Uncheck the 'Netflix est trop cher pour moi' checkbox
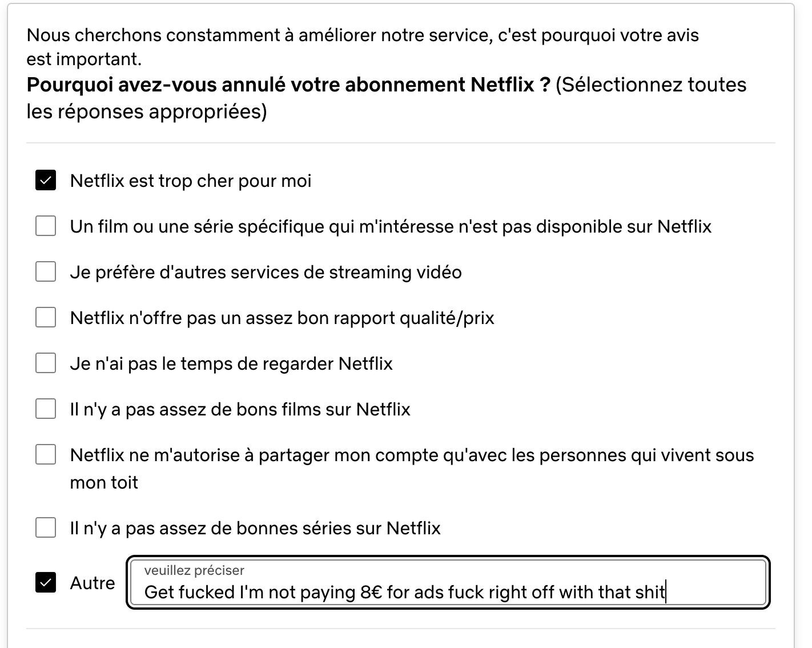This screenshot has height=648, width=812. coord(46,181)
